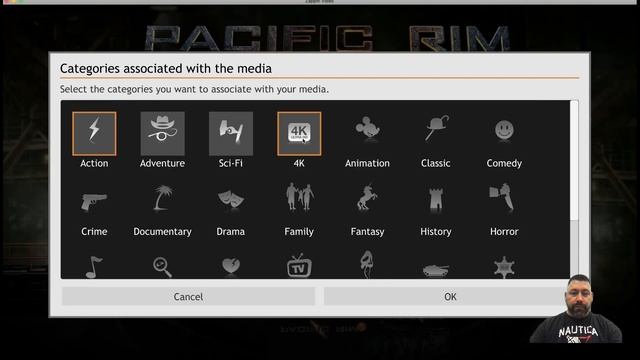Click the 'Horror' label text

tap(504, 231)
